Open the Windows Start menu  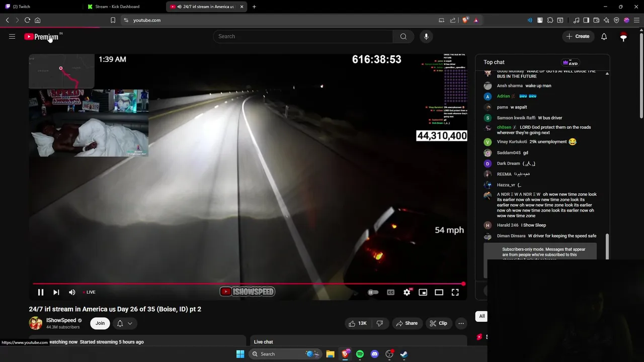tap(240, 354)
